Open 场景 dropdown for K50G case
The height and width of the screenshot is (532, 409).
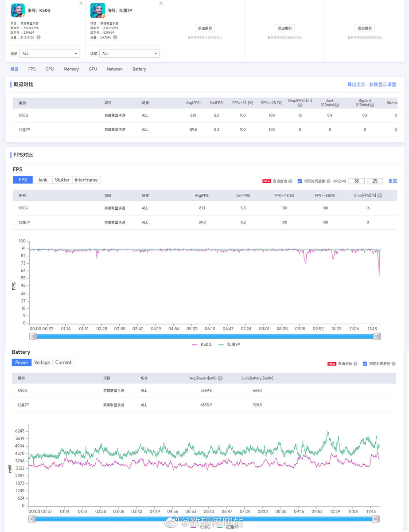pyautogui.click(x=50, y=54)
